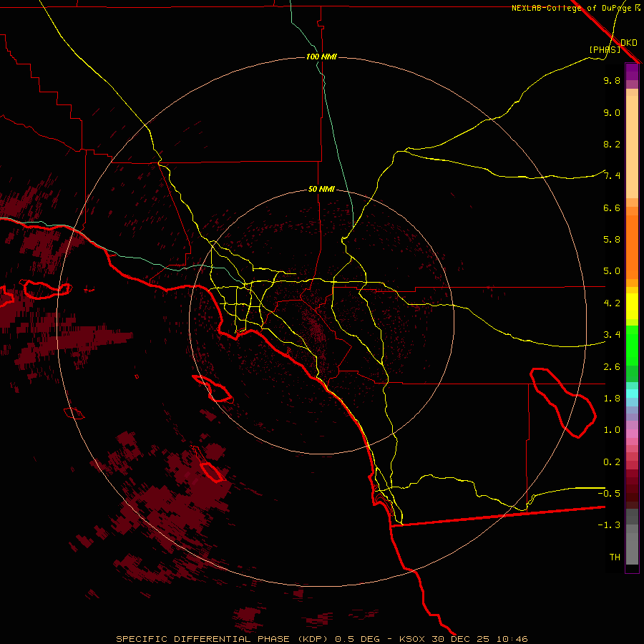Click the 5.8 scale value

(612, 240)
